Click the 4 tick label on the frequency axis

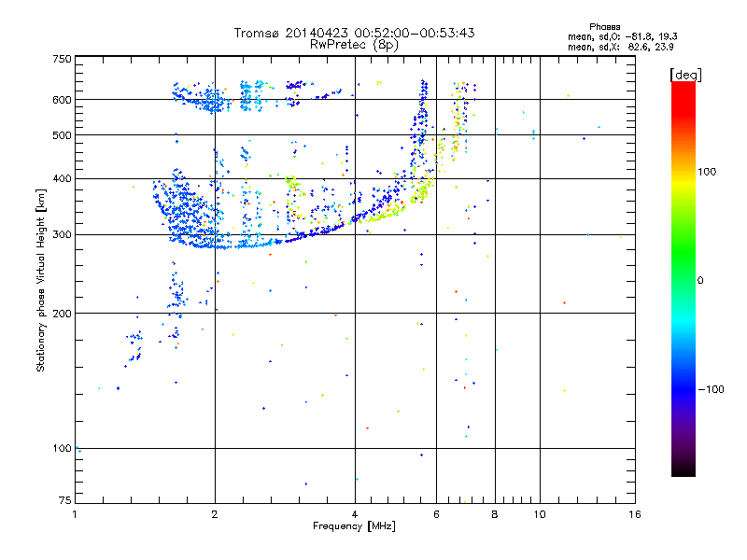(355, 514)
